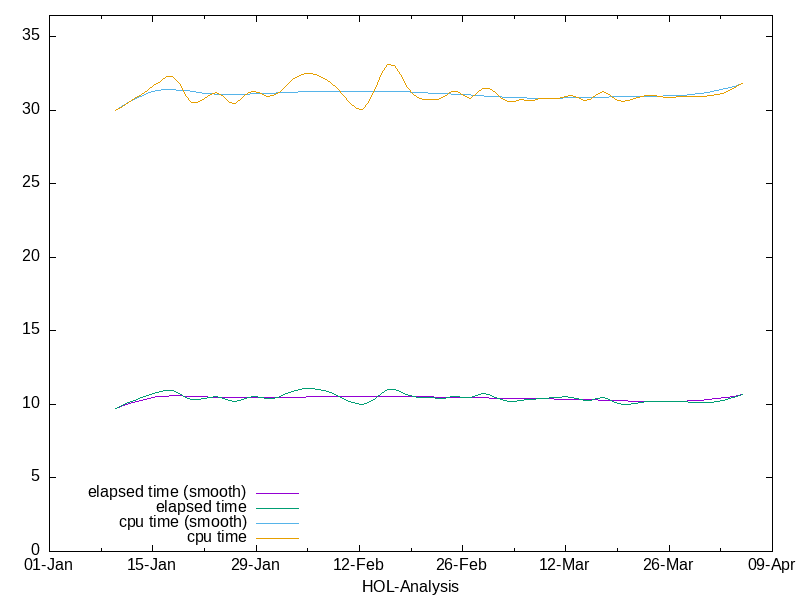Screen dimensions: 800x600
Task: Click the HOL-Analysis x-axis title
Action: (410, 586)
